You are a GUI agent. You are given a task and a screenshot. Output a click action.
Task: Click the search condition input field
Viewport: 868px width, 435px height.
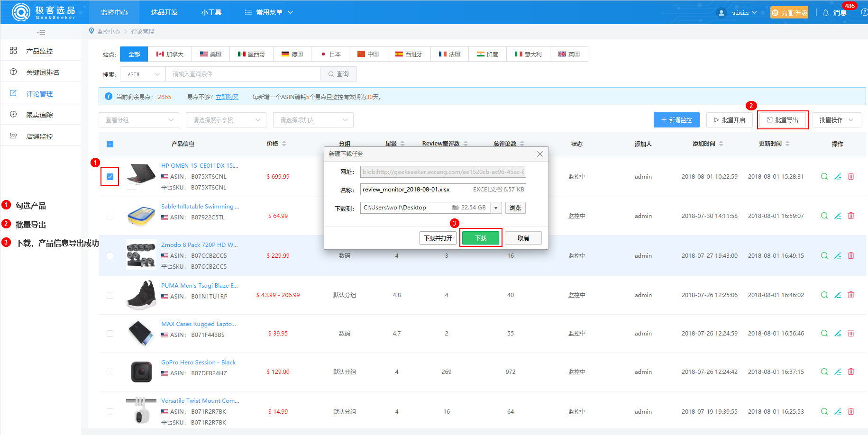[x=243, y=74]
